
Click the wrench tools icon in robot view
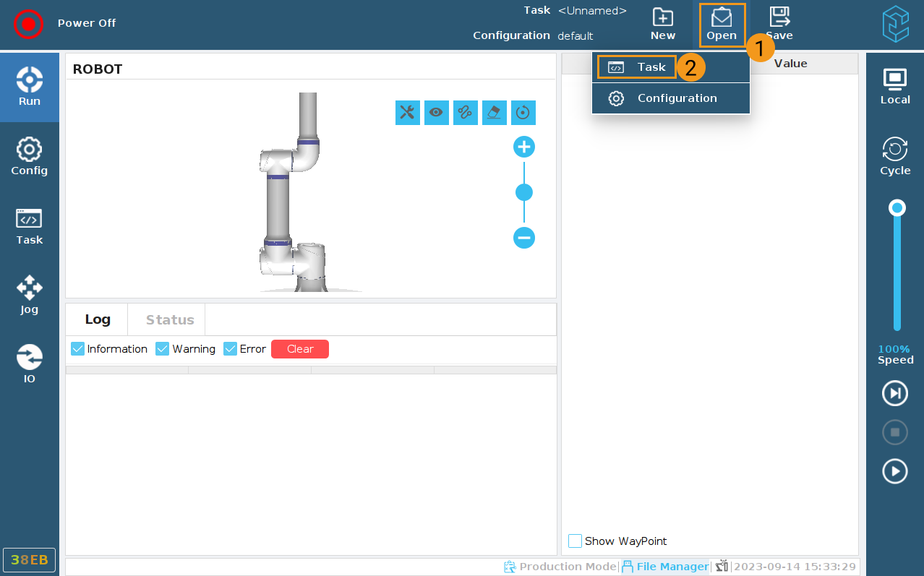(408, 112)
